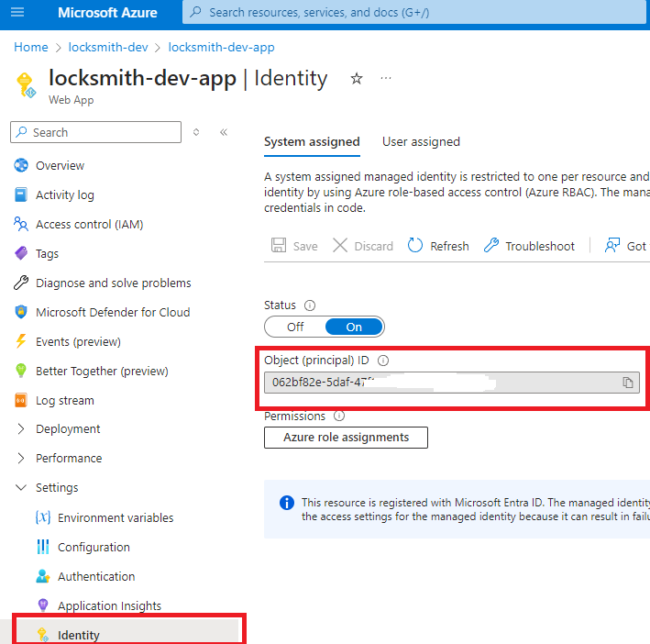This screenshot has height=644, width=650.
Task: Click the Troubleshoot wrench icon
Action: click(x=491, y=245)
